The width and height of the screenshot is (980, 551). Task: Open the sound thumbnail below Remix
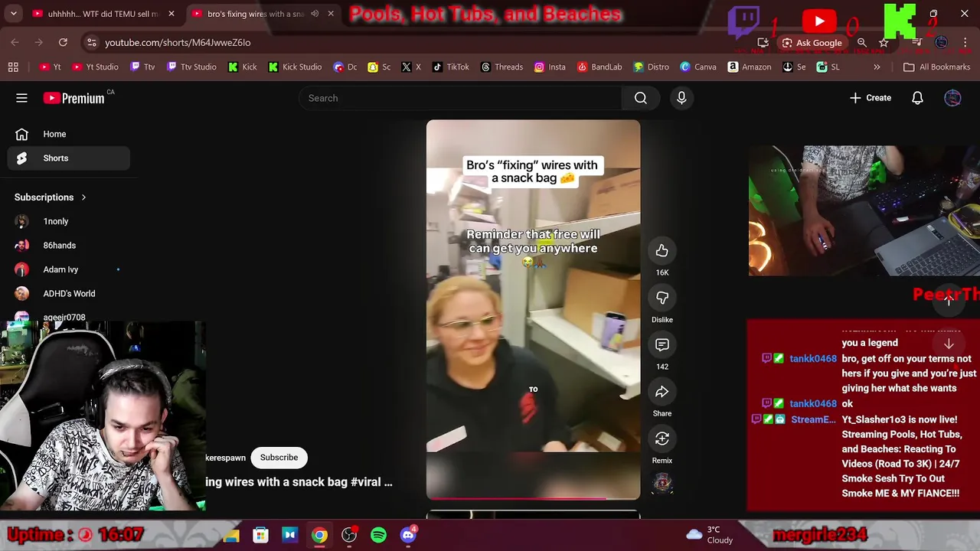(662, 483)
